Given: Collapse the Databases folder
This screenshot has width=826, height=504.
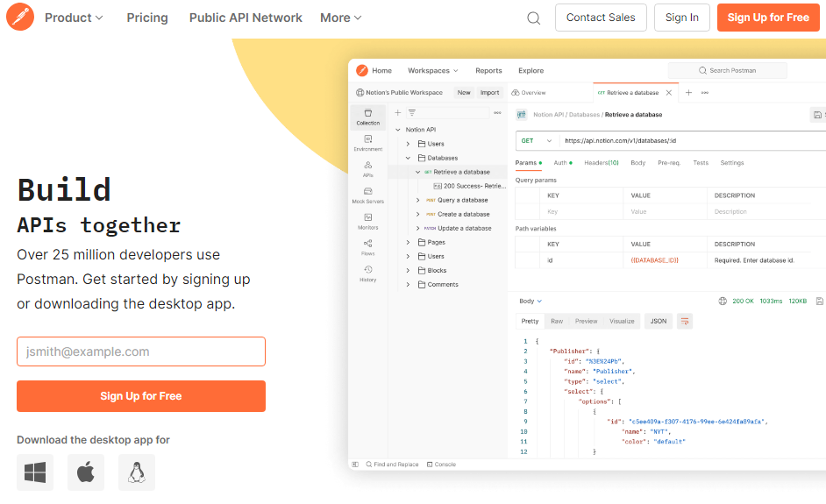Looking at the screenshot, I should [408, 158].
